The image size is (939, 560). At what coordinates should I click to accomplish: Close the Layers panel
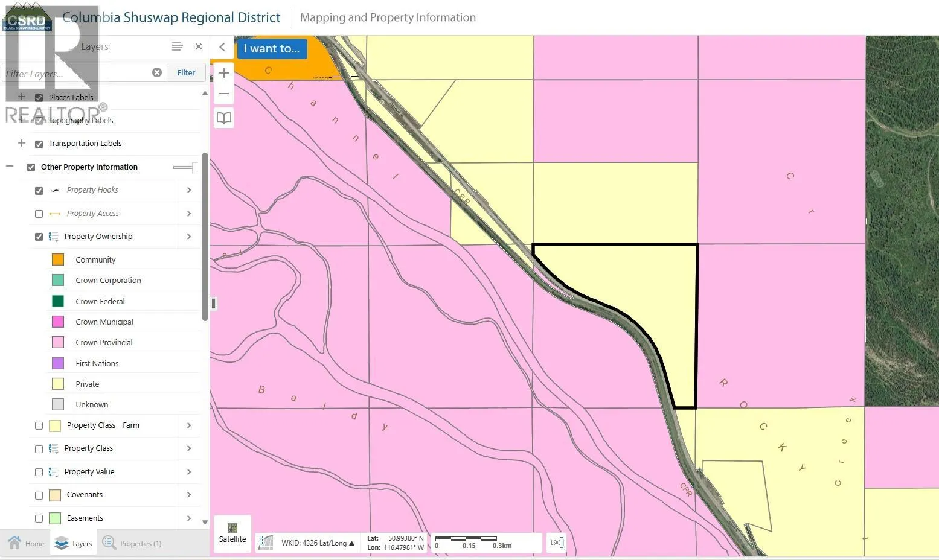point(199,46)
